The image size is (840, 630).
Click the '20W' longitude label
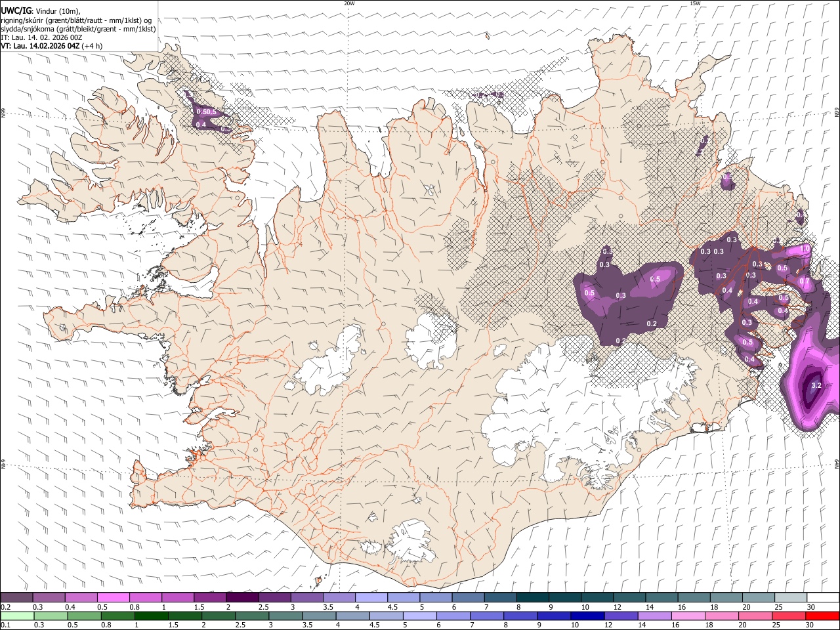[349, 3]
